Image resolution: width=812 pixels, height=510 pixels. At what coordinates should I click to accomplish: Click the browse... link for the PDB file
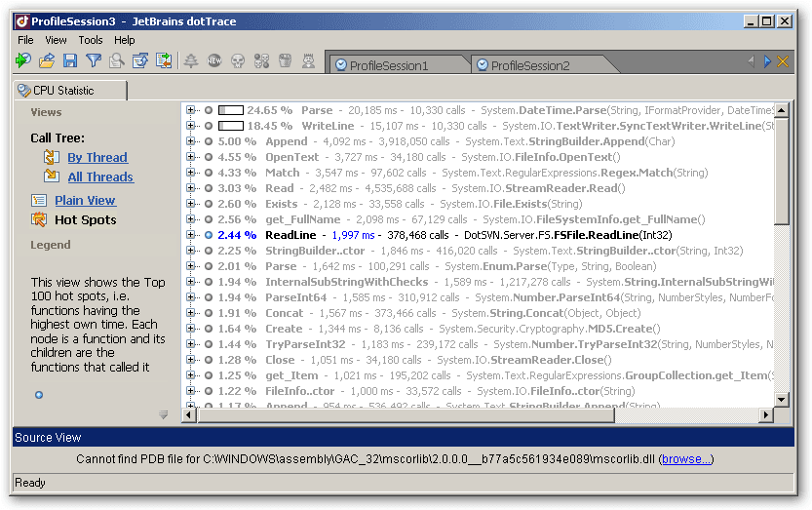coord(687,458)
